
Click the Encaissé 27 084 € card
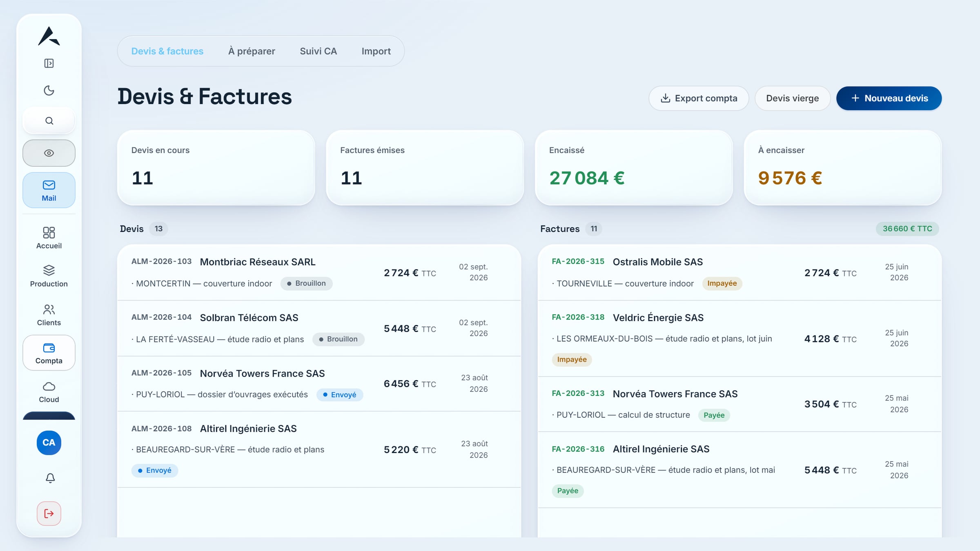tap(634, 167)
